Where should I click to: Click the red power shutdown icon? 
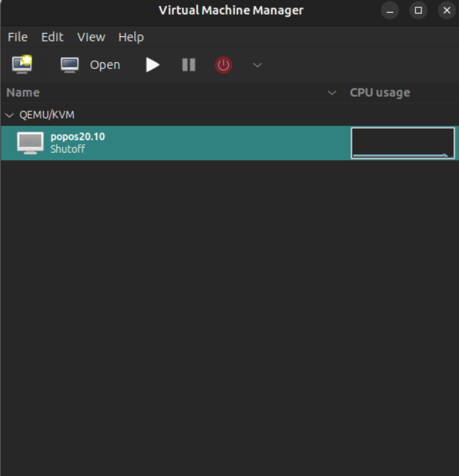tap(223, 64)
